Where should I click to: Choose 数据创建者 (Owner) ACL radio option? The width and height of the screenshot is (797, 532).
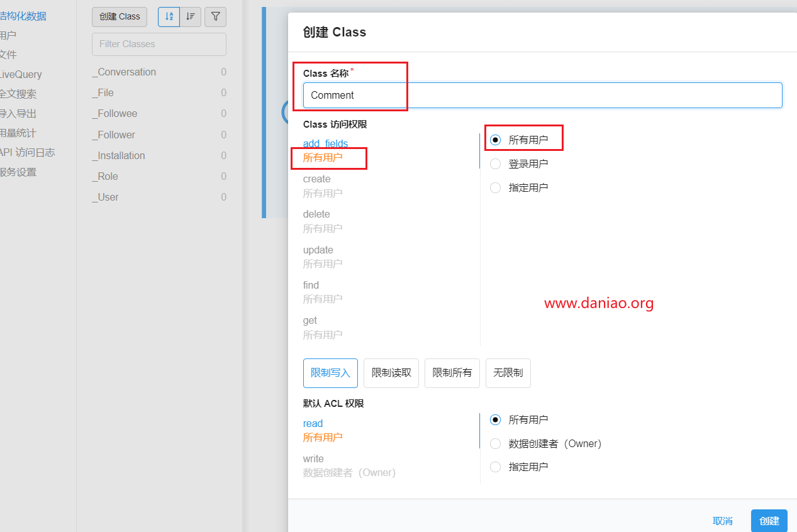[496, 444]
